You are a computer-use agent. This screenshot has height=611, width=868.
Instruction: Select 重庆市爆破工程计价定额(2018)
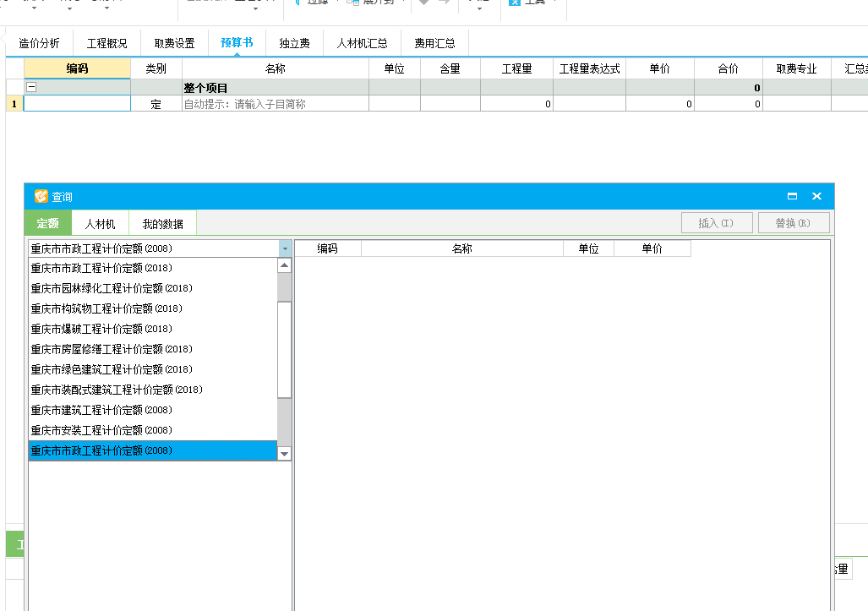point(153,329)
